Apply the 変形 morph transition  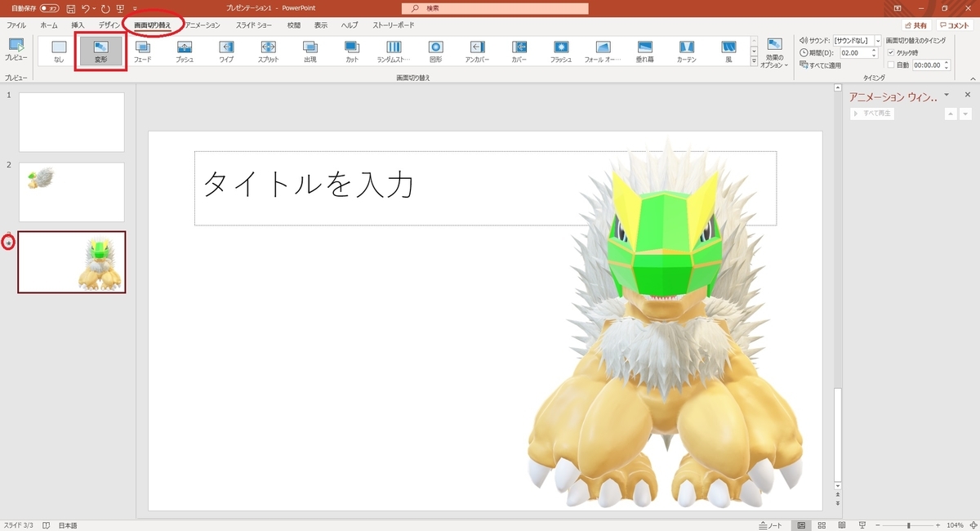point(100,51)
